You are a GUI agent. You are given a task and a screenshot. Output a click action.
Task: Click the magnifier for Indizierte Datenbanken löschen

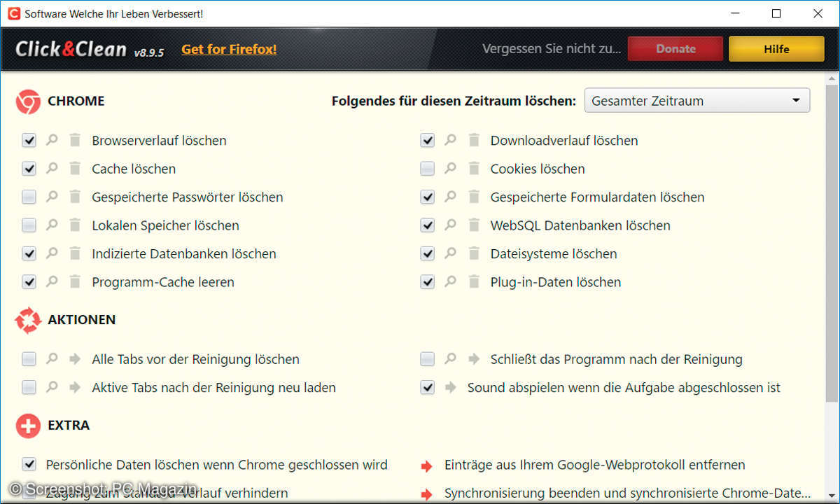coord(52,253)
